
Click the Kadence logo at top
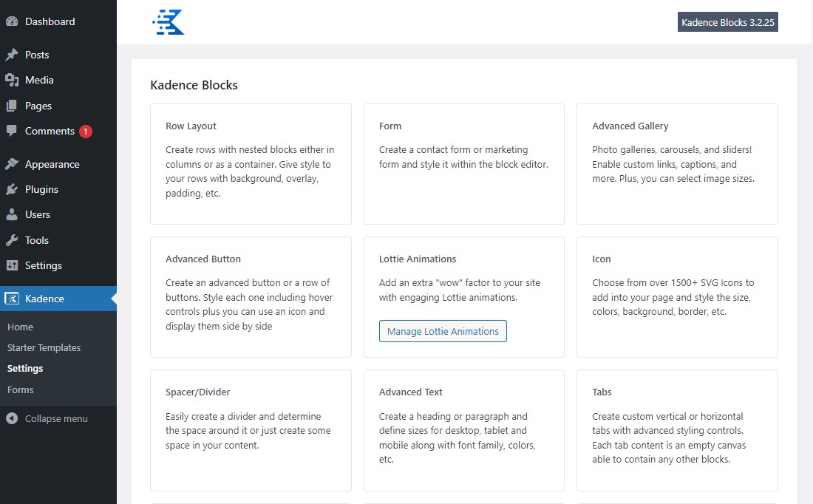pyautogui.click(x=169, y=22)
